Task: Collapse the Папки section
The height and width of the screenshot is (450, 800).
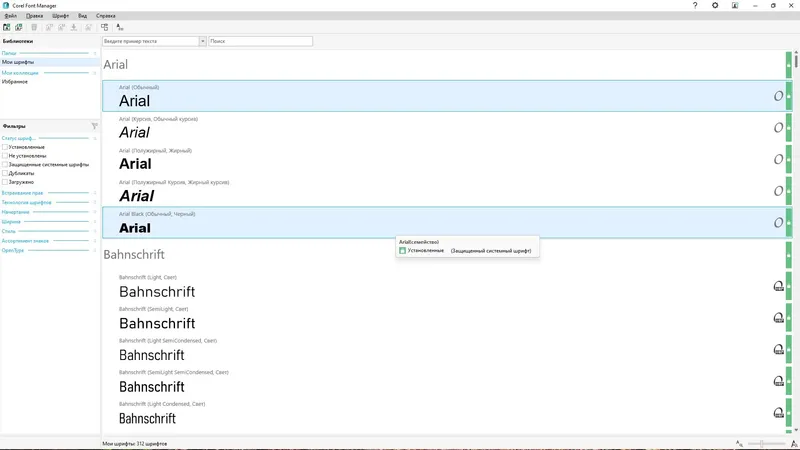Action: coord(95,53)
